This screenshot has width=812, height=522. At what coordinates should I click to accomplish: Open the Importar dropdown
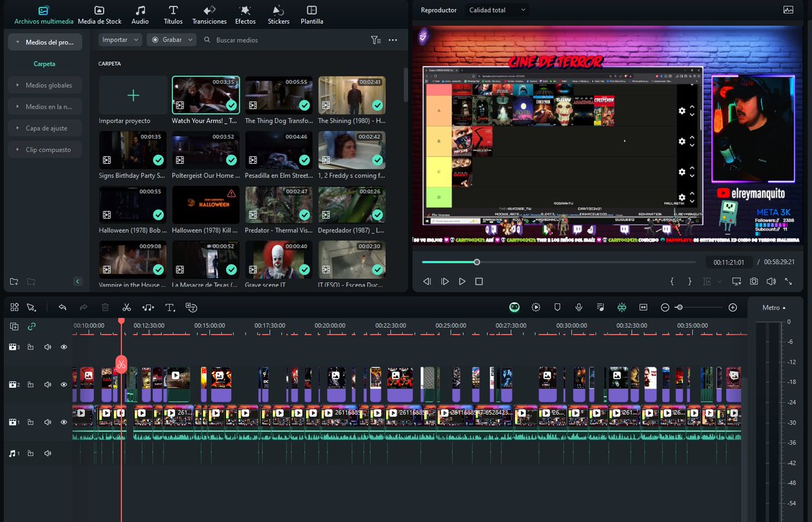[120, 40]
